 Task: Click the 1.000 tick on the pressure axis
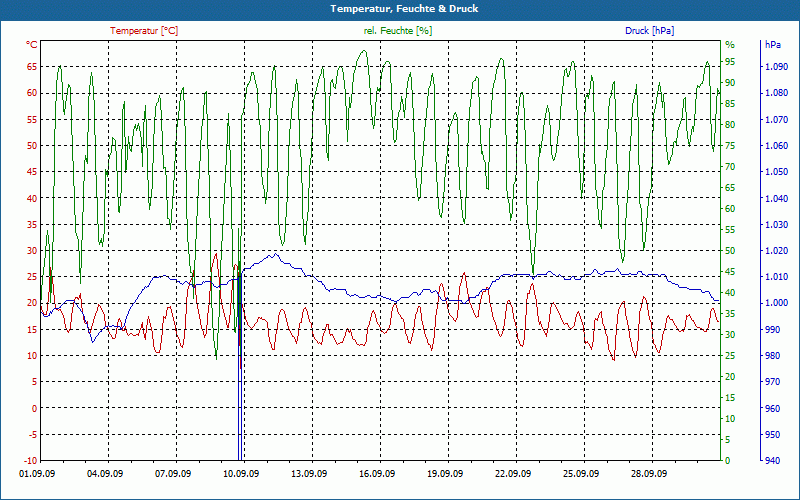click(x=776, y=303)
